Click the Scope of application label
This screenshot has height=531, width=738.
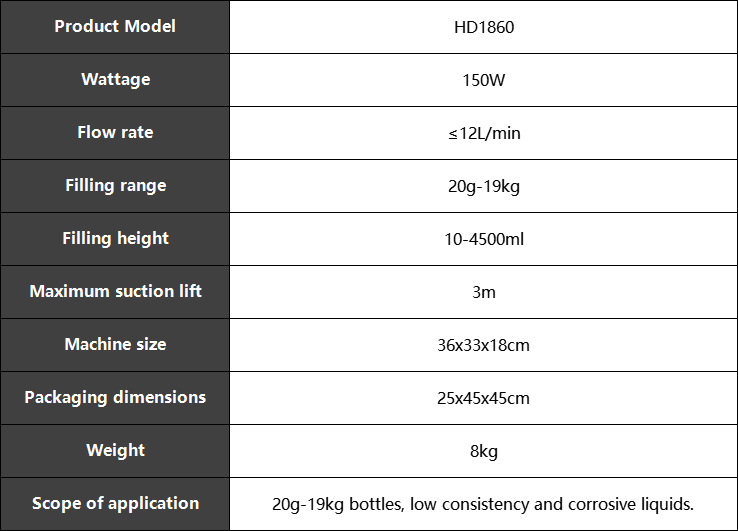click(115, 504)
